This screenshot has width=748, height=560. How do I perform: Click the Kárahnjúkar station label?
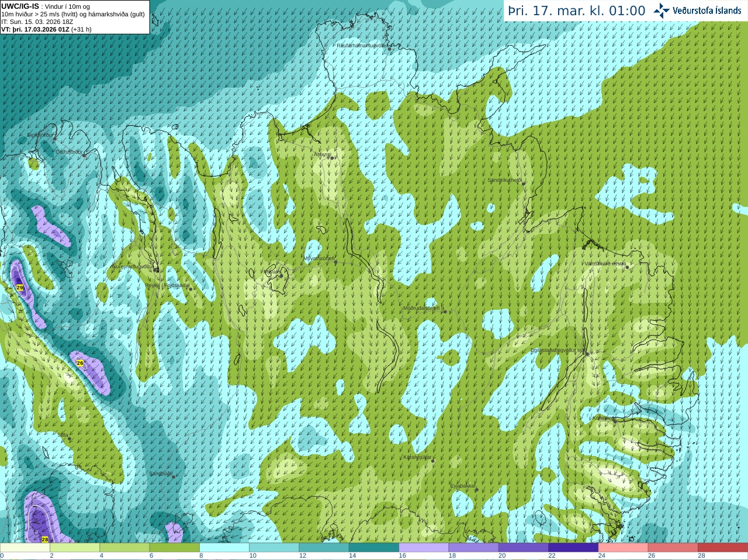click(x=417, y=457)
